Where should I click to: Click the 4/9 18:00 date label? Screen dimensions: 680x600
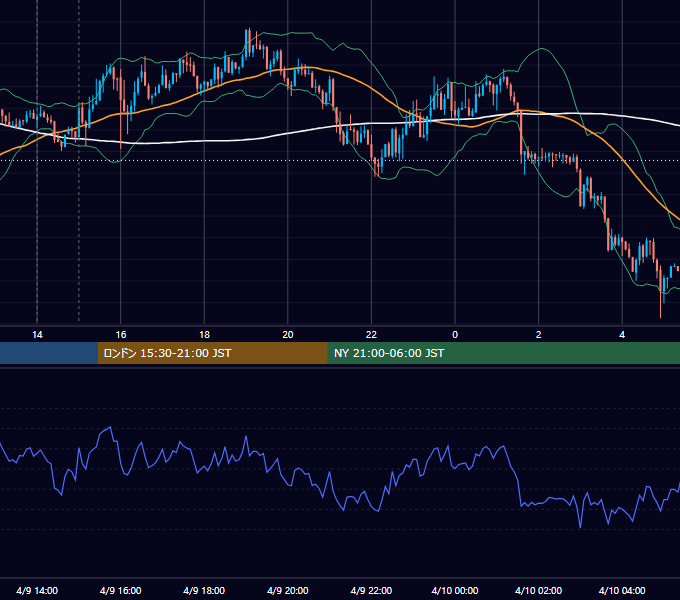(x=204, y=590)
